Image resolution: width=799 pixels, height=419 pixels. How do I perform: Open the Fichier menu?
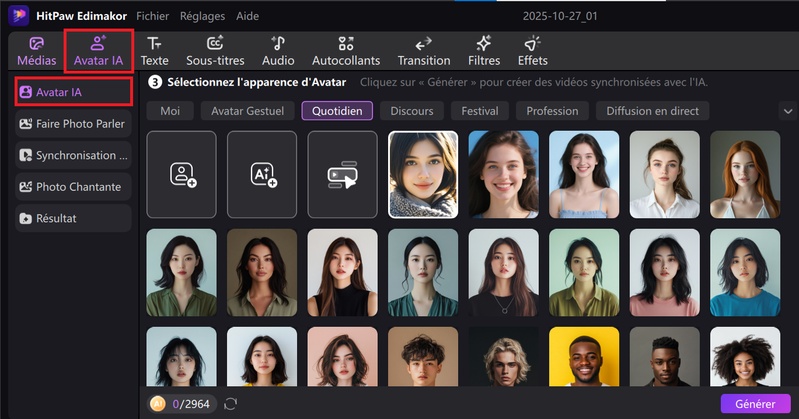pyautogui.click(x=152, y=16)
